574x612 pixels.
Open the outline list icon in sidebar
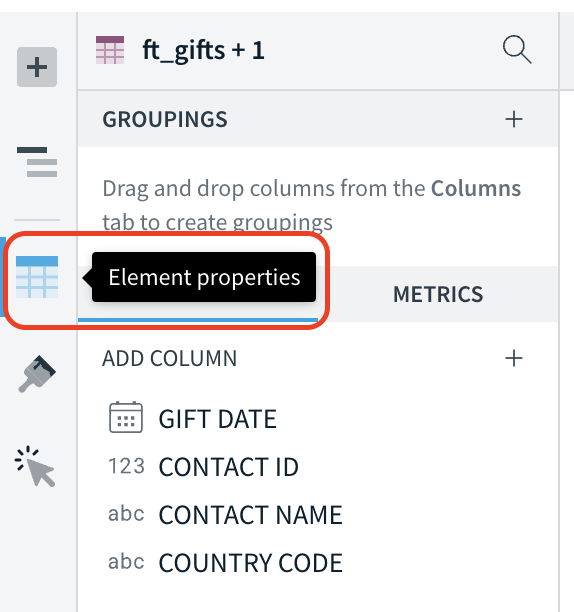pyautogui.click(x=37, y=162)
